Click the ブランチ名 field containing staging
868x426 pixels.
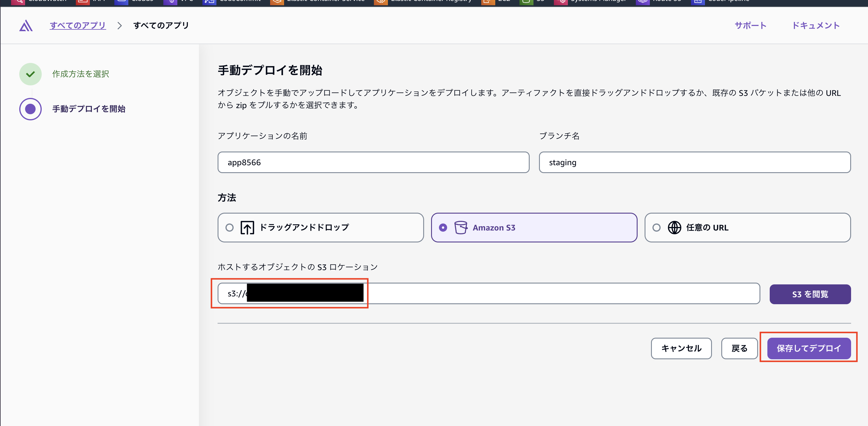coord(694,162)
